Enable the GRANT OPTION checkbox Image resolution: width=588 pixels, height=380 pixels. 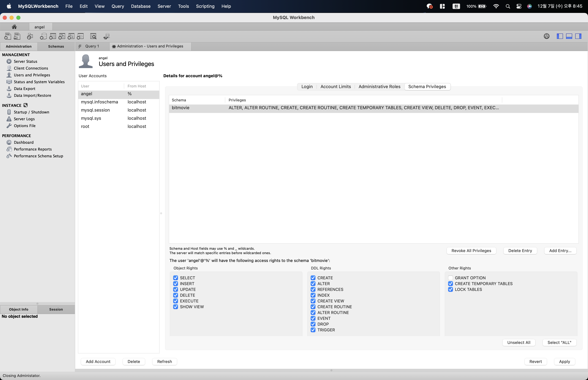451,278
